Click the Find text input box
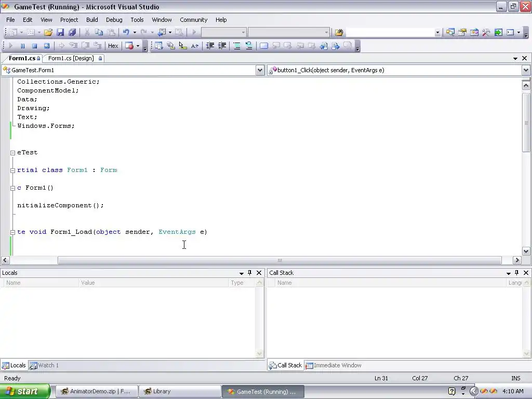Screen dimensions: 532x399 click(x=390, y=33)
